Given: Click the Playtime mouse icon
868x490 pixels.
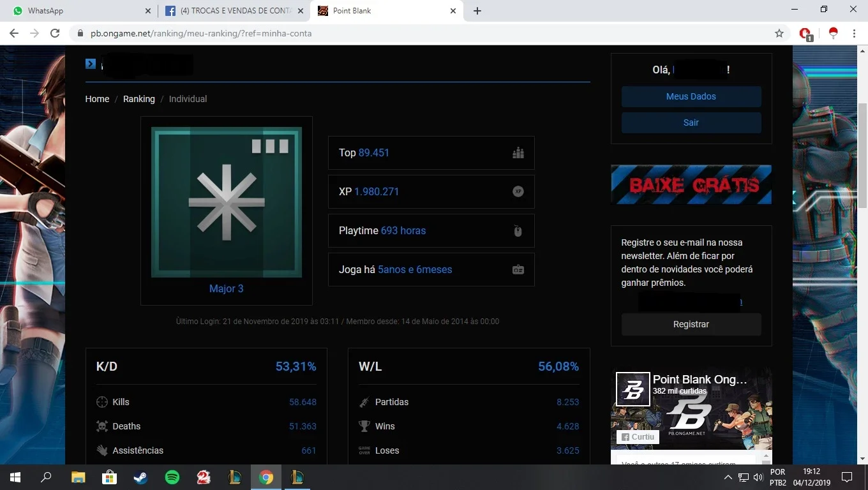Looking at the screenshot, I should click(518, 231).
